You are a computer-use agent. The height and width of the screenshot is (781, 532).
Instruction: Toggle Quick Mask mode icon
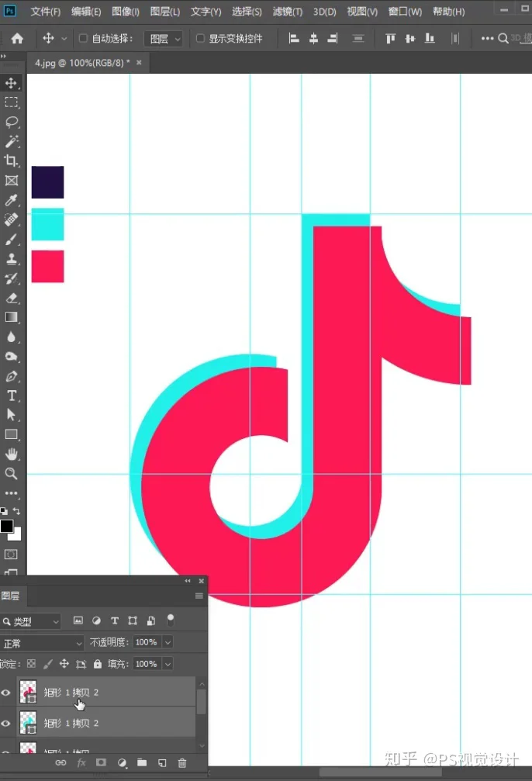coord(11,555)
